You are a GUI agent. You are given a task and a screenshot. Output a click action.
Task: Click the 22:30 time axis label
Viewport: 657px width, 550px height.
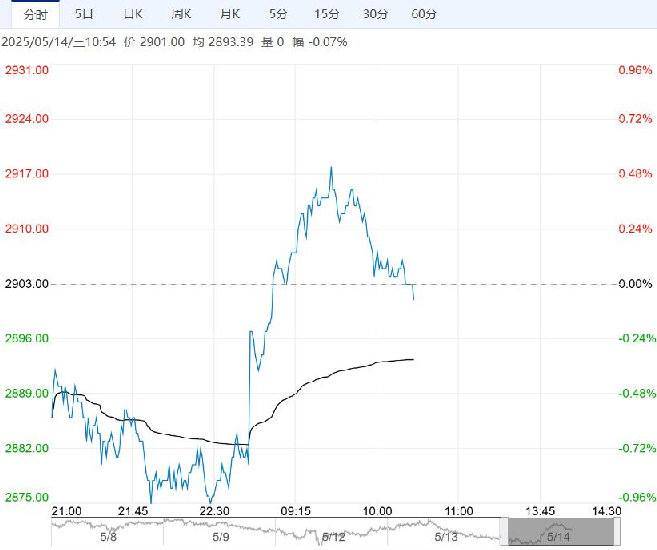coord(214,511)
